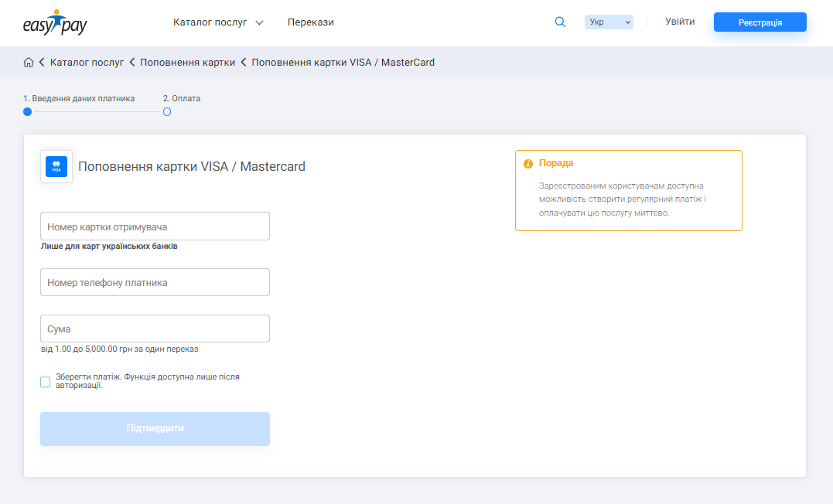Click the Увійти login link
Viewport: 833px width, 504px height.
(680, 22)
